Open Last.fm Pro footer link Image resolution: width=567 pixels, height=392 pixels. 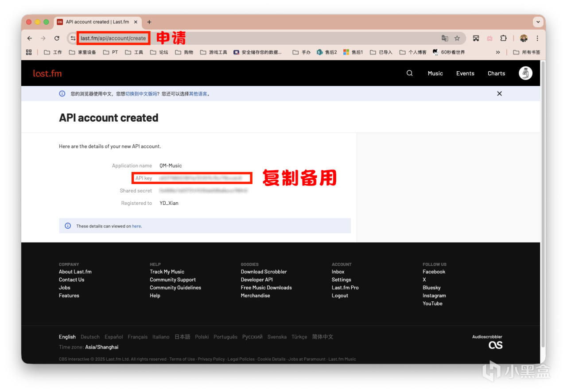345,288
